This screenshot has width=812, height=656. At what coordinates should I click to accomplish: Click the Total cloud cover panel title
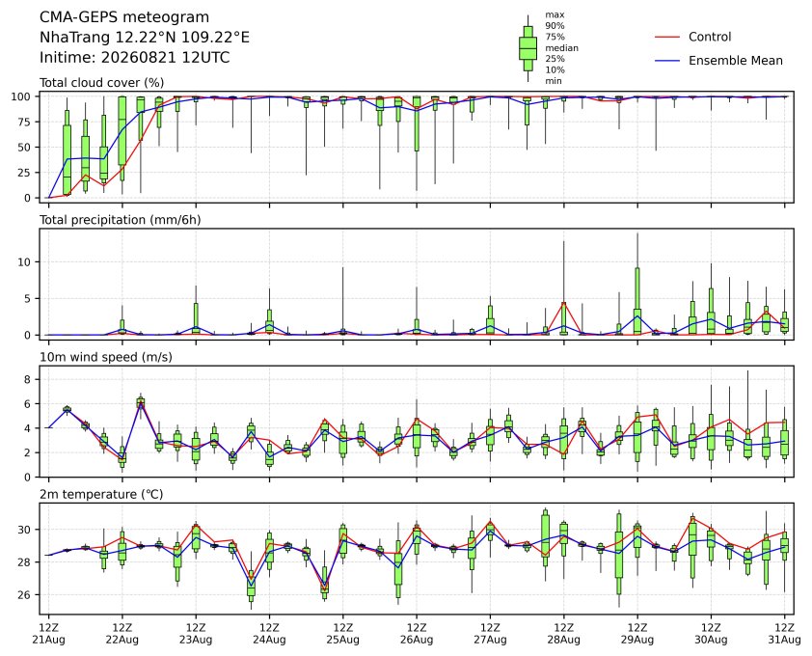[102, 83]
